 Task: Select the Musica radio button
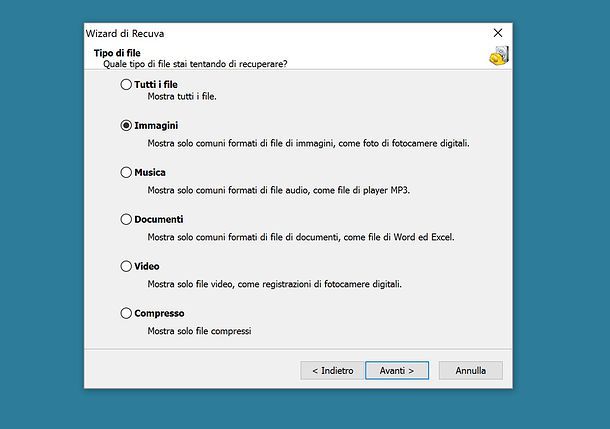click(126, 172)
